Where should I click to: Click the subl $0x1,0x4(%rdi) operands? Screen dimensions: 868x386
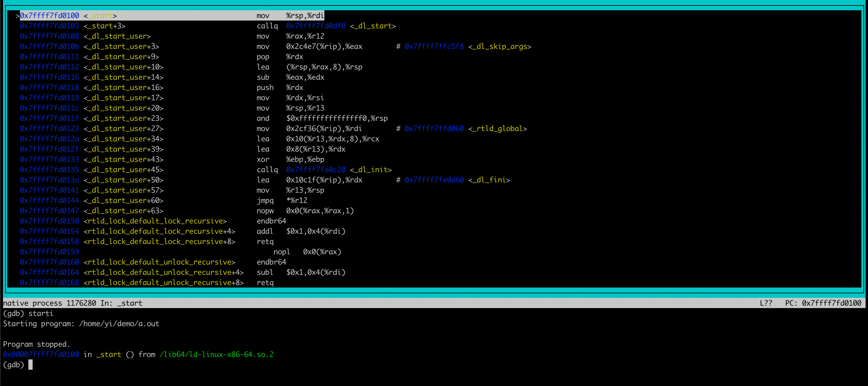click(x=316, y=273)
